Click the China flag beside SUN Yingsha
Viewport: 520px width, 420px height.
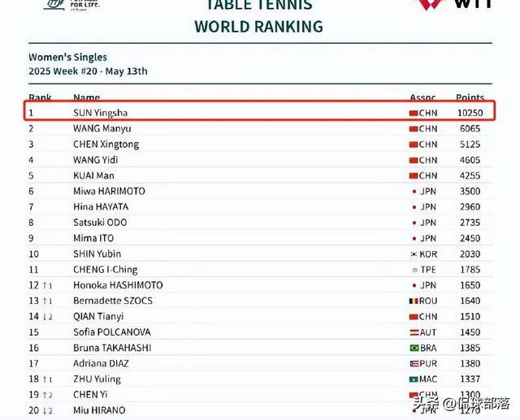[414, 113]
